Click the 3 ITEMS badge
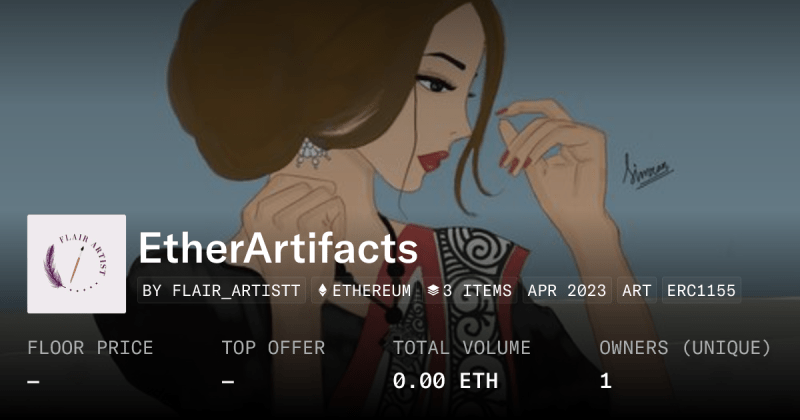Image resolution: width=800 pixels, height=420 pixels. pyautogui.click(x=469, y=291)
